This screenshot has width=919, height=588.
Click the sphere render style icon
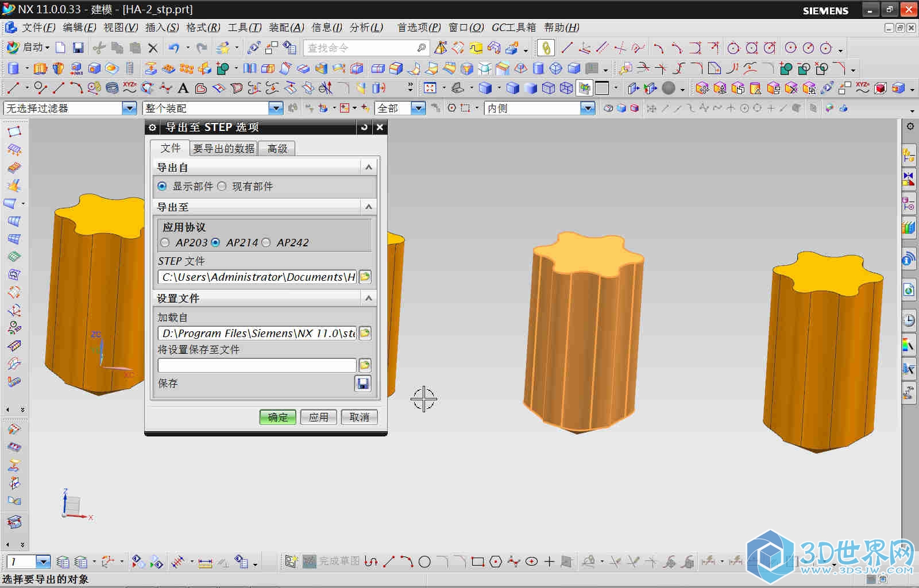tap(669, 88)
